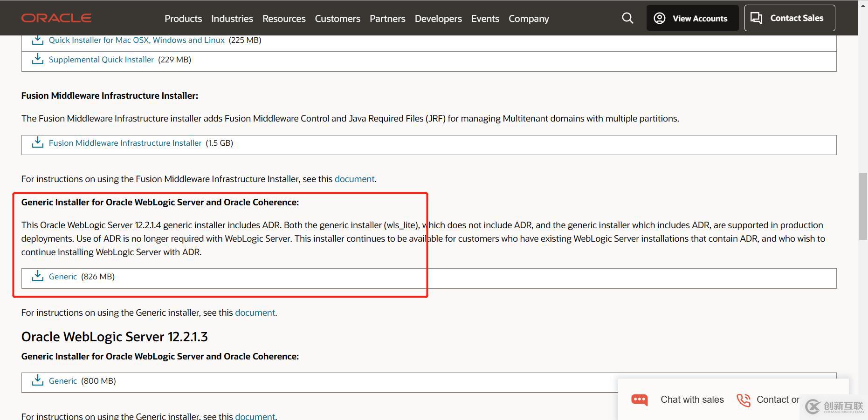The width and height of the screenshot is (868, 420).
Task: Click the page vertical scrollbar thumb
Action: tap(863, 205)
